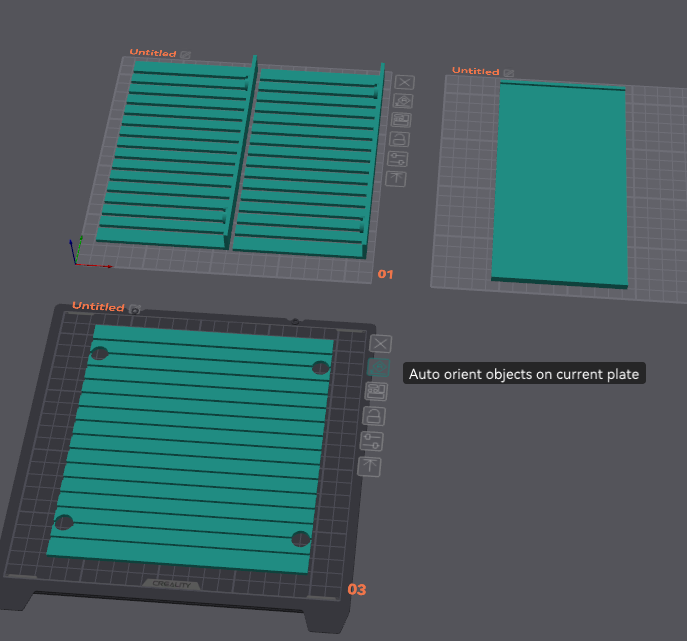Click the Untitled label of plate 01
687x641 pixels.
[153, 53]
